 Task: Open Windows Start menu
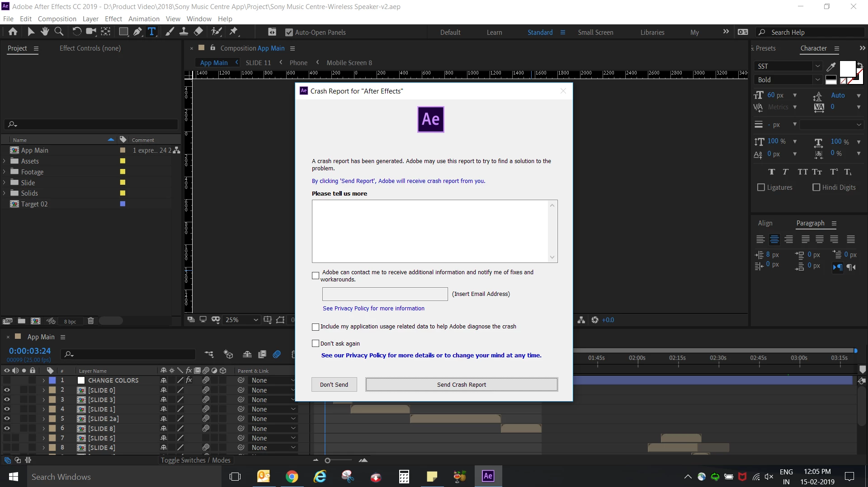pos(14,477)
